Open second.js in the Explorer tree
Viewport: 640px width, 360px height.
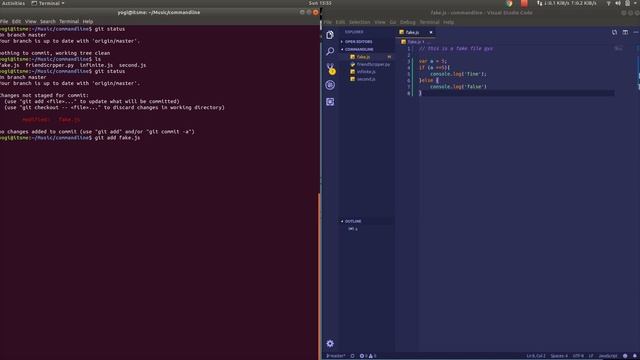pos(367,79)
